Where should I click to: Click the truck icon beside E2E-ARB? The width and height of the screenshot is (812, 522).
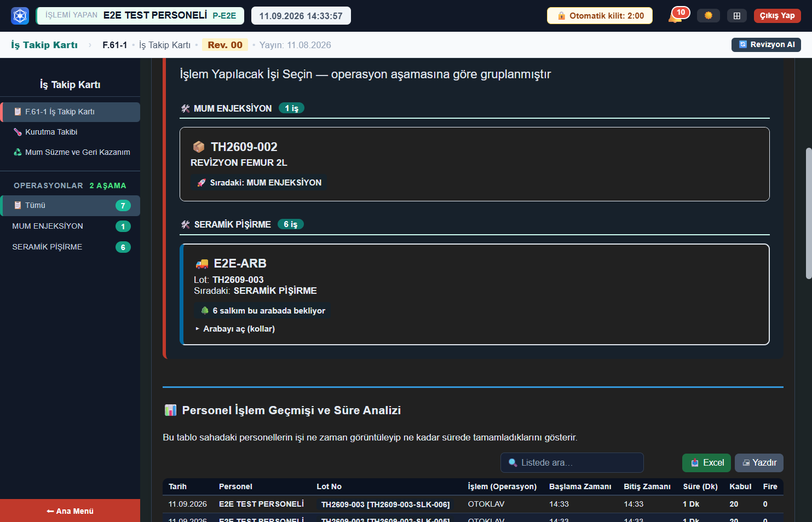pyautogui.click(x=202, y=264)
